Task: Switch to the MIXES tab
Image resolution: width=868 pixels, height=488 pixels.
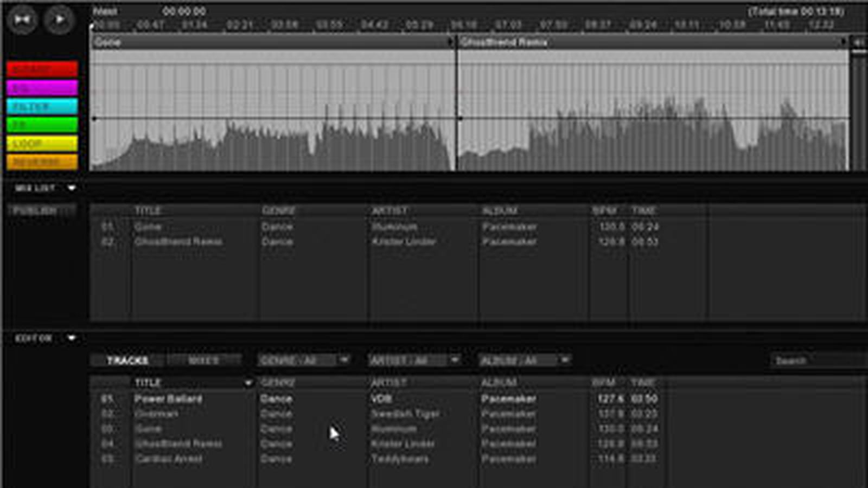Action: pyautogui.click(x=203, y=361)
